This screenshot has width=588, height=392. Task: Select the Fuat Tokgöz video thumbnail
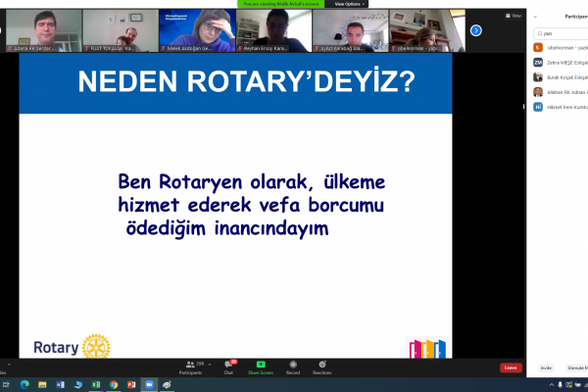pyautogui.click(x=121, y=30)
